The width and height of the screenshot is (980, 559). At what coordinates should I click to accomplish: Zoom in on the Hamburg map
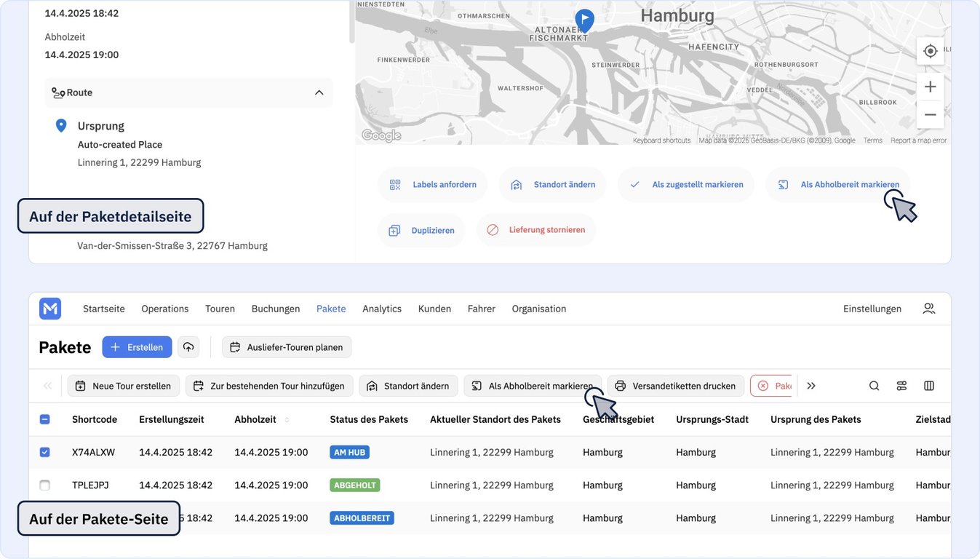click(930, 87)
